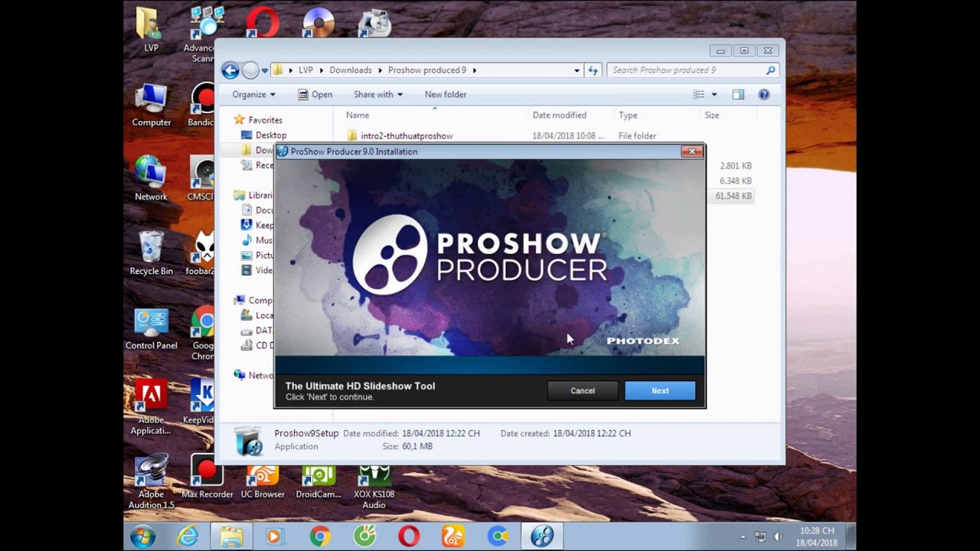980x551 pixels.
Task: Go back in the Explorer window
Action: point(230,70)
